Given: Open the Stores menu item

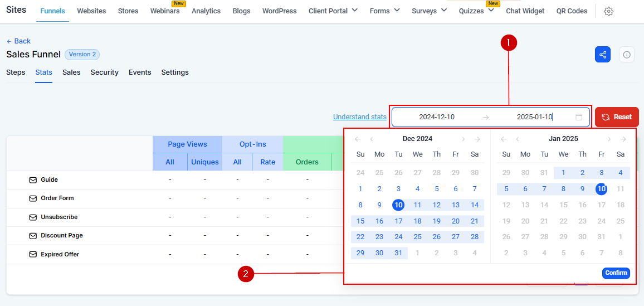Looking at the screenshot, I should pyautogui.click(x=128, y=11).
